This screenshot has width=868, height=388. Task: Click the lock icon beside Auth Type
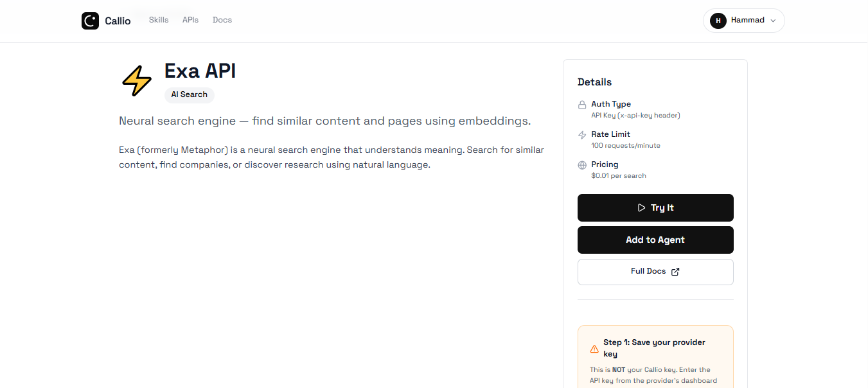581,105
